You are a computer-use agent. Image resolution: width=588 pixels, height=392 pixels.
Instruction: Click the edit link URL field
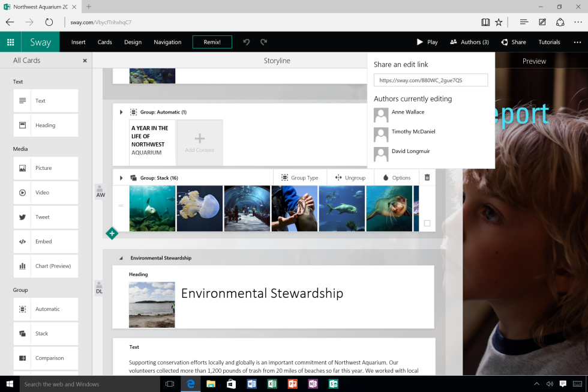click(430, 80)
